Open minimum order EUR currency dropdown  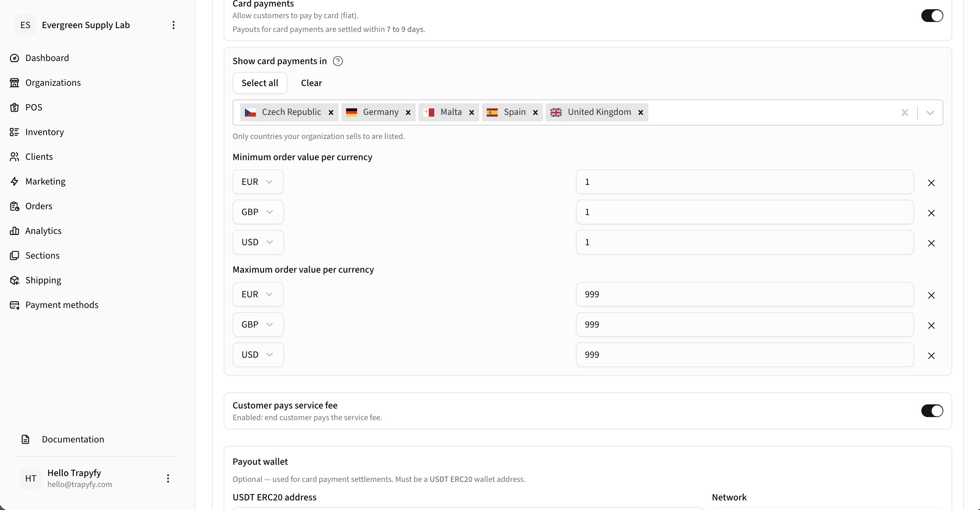click(x=258, y=182)
